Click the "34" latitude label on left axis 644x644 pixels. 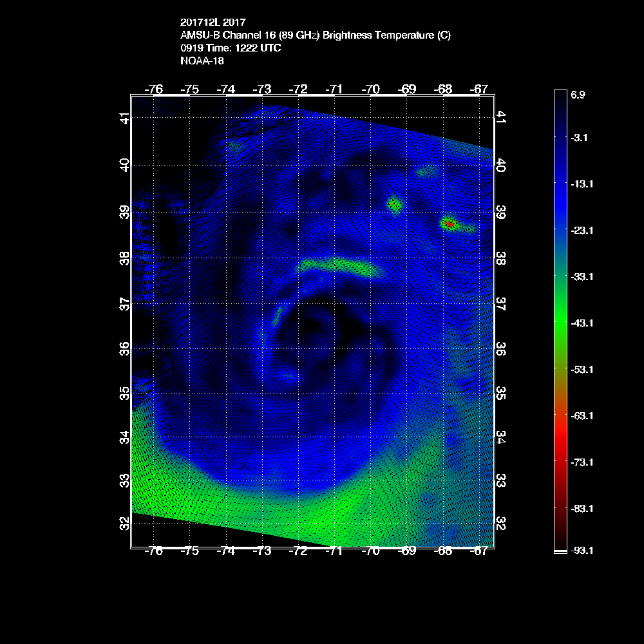point(124,437)
